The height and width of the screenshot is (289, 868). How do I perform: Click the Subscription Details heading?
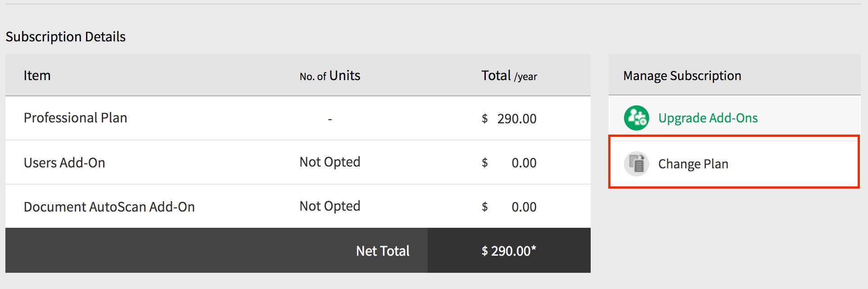[65, 36]
